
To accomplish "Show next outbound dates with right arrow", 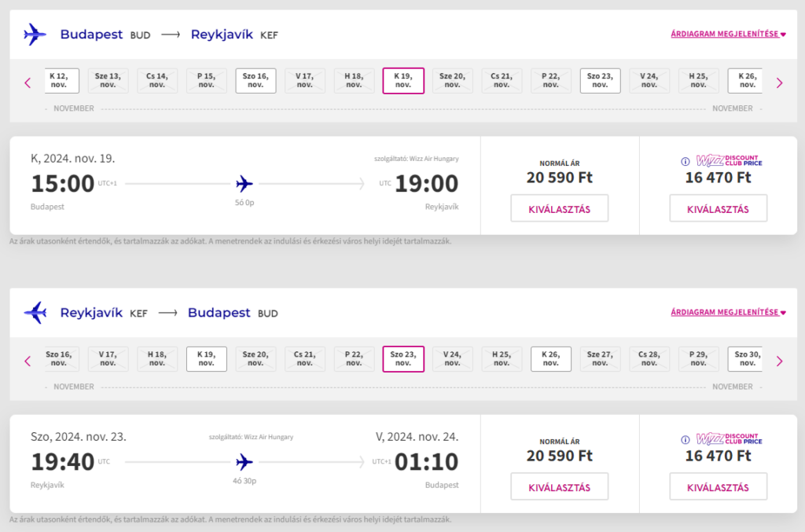I will click(779, 83).
